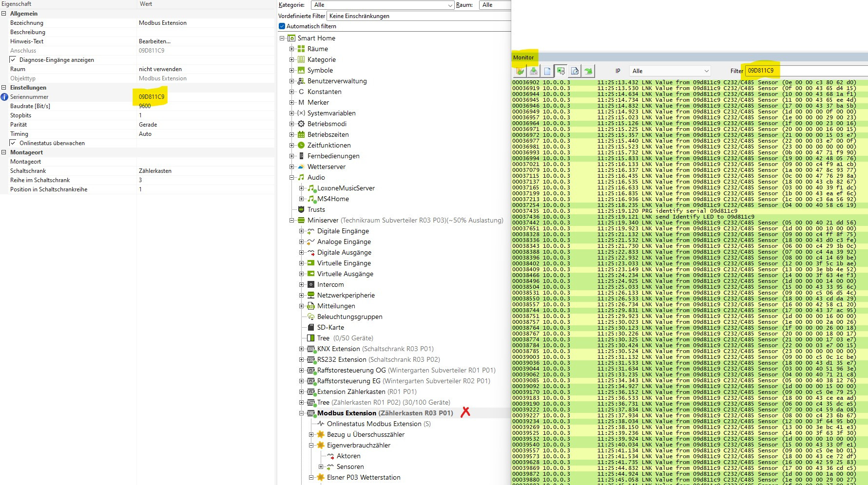This screenshot has height=485, width=868.
Task: Click the Seriennummer value 09D811C9
Action: [152, 97]
